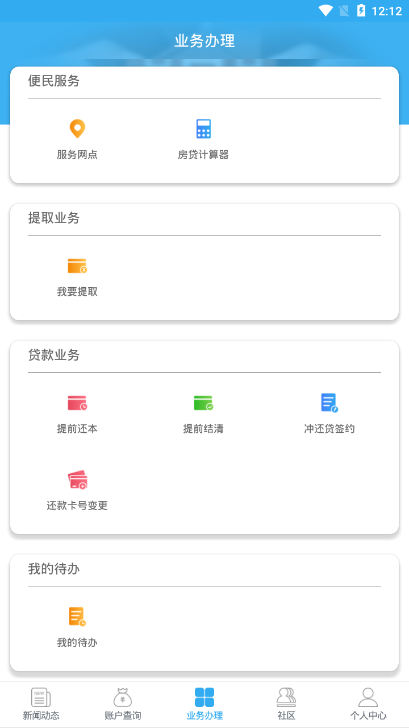Click the 冲还贷签约 text label
This screenshot has height=728, width=409.
(329, 429)
